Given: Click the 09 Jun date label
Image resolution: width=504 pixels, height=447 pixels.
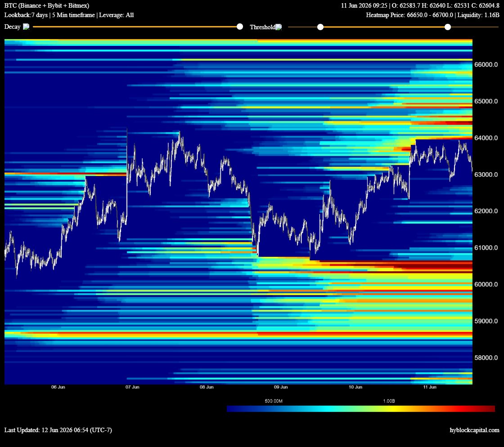Looking at the screenshot, I should [x=281, y=387].
